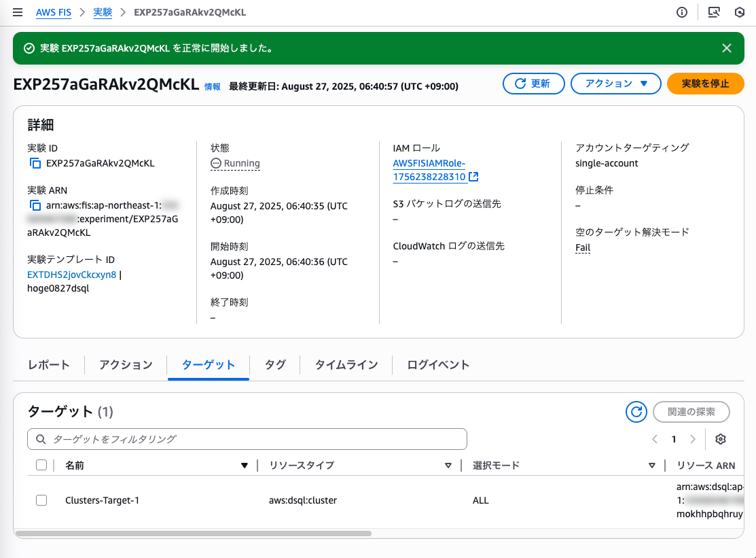Dismiss the green success notification banner

pos(727,48)
